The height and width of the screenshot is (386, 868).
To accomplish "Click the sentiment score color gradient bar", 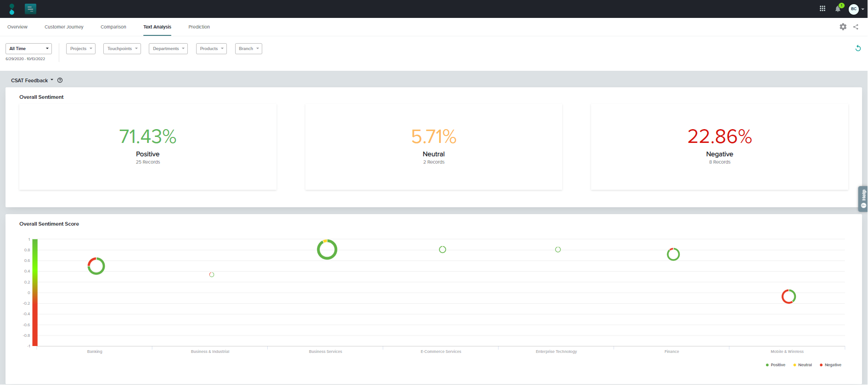I will (35, 292).
